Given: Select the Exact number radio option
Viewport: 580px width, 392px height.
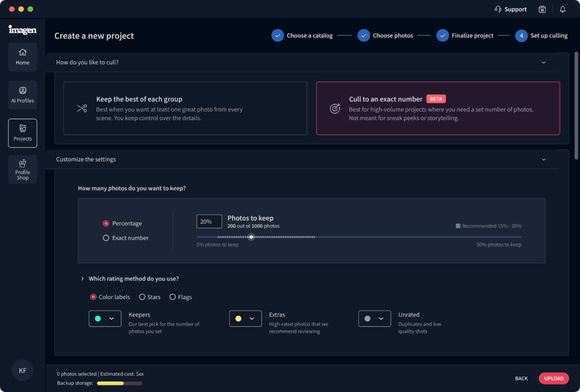Looking at the screenshot, I should (x=106, y=238).
